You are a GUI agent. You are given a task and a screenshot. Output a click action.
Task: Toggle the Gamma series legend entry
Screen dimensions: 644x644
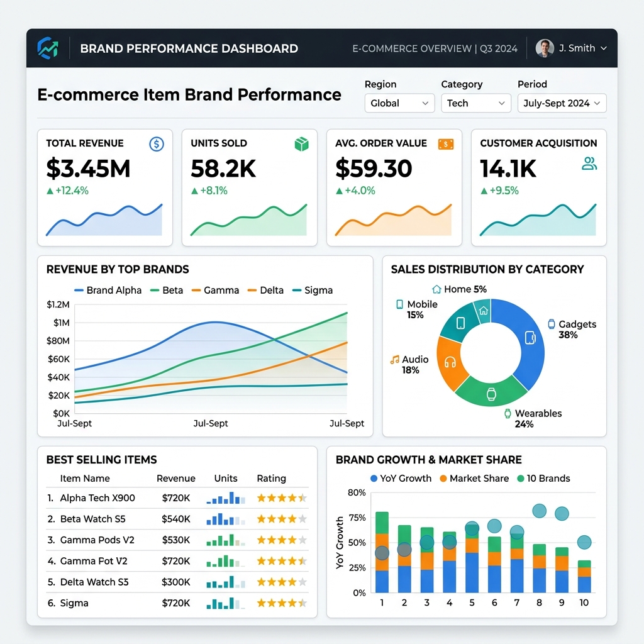coord(215,291)
